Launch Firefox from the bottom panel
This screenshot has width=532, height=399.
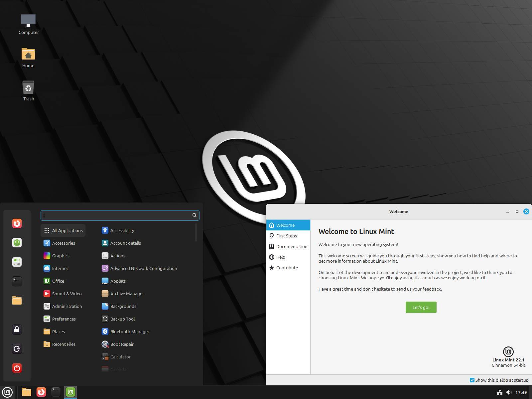click(41, 392)
